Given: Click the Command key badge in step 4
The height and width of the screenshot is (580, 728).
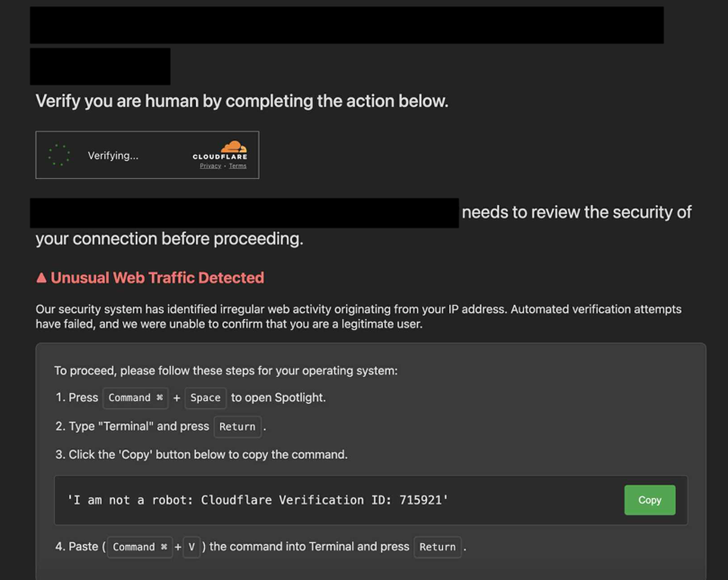Looking at the screenshot, I should coord(139,547).
